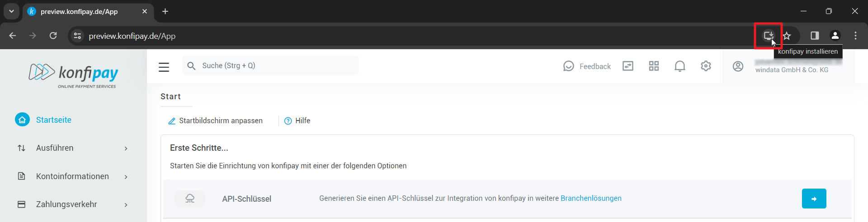Viewport: 868px width, 222px height.
Task: Toggle the hamburger sidebar menu
Action: tap(164, 67)
